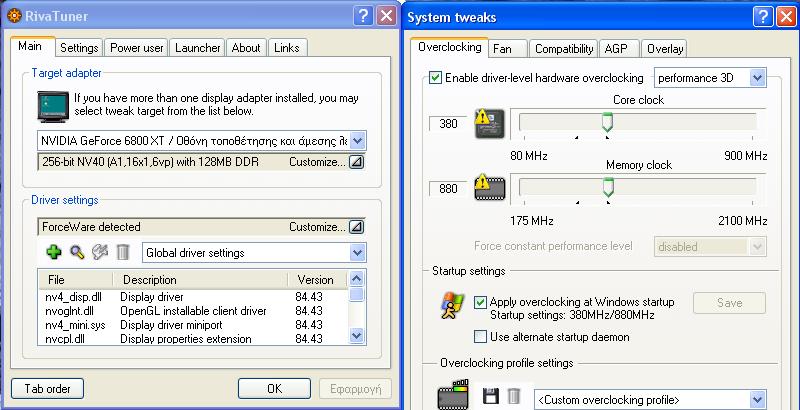Click the help button in System tweaks title bar
Image resolution: width=800 pixels, height=410 pixels.
(762, 17)
